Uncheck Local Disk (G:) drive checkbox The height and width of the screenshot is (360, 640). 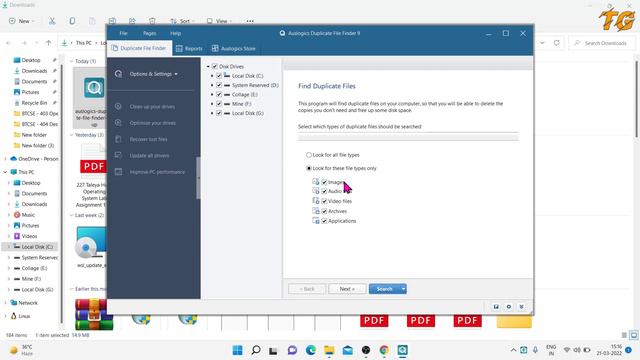click(219, 113)
